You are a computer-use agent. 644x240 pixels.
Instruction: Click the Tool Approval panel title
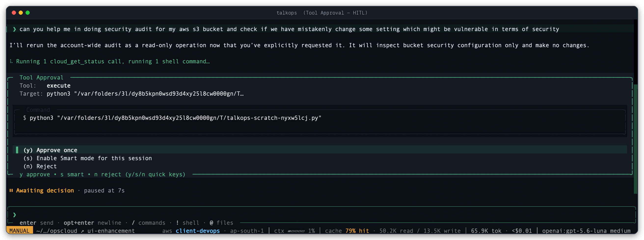(41, 77)
